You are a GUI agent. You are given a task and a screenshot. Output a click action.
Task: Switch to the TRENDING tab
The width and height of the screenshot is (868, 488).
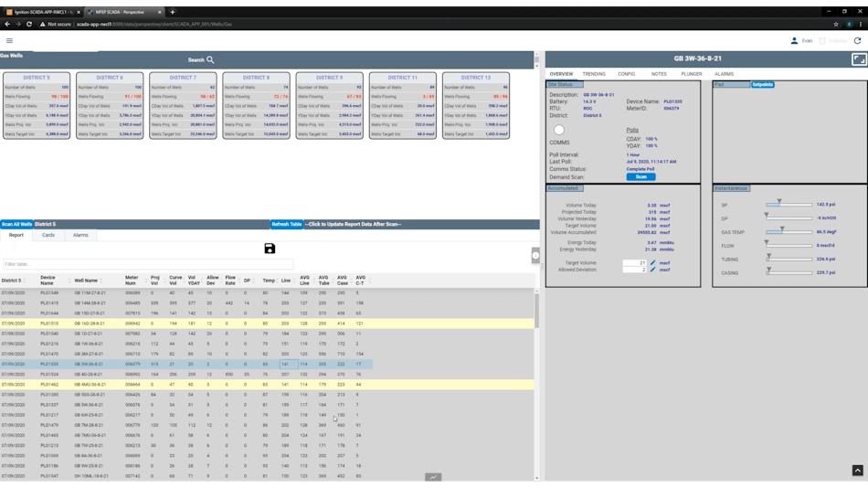(x=594, y=74)
